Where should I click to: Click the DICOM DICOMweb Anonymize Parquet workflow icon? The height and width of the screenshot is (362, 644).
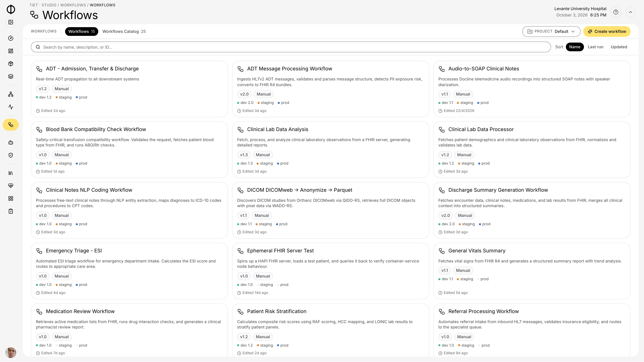pyautogui.click(x=240, y=190)
